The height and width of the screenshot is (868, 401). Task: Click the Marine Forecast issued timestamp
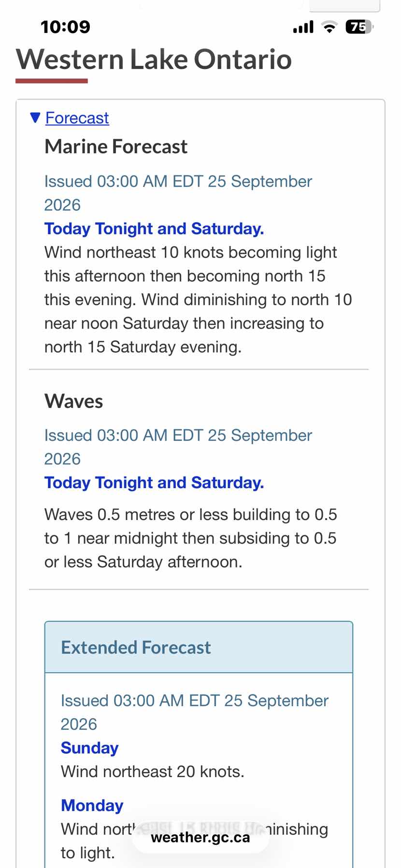178,193
